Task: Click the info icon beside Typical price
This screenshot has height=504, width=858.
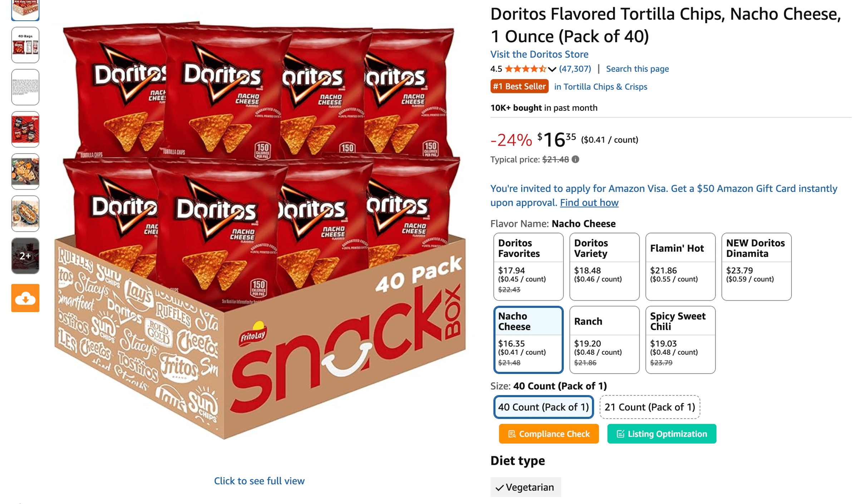Action: tap(576, 160)
